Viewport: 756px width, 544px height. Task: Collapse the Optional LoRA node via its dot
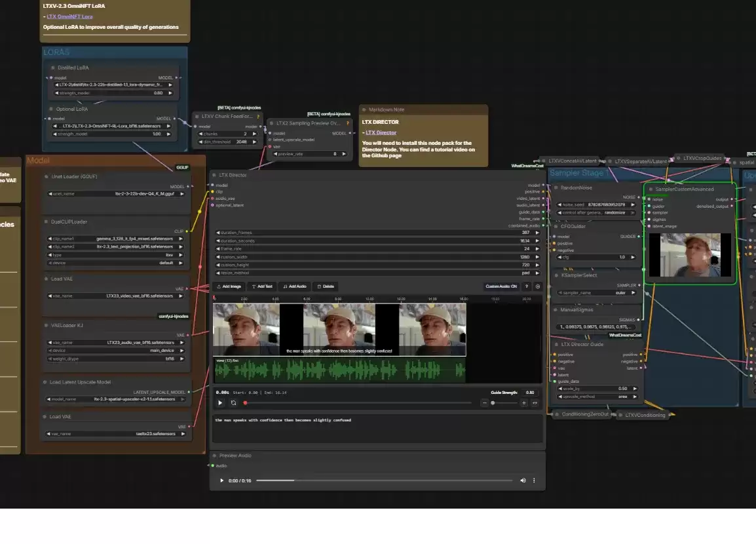51,109
